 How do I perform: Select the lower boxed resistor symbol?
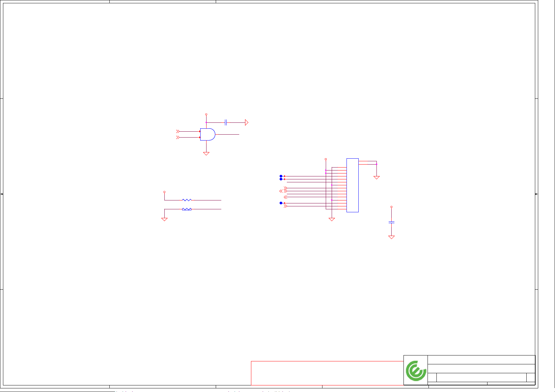pyautogui.click(x=187, y=209)
